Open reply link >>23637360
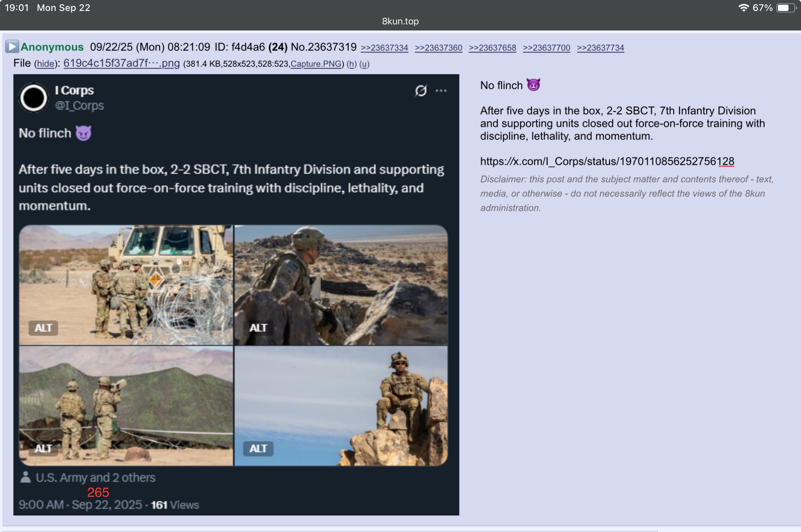801x532 pixels. point(438,48)
